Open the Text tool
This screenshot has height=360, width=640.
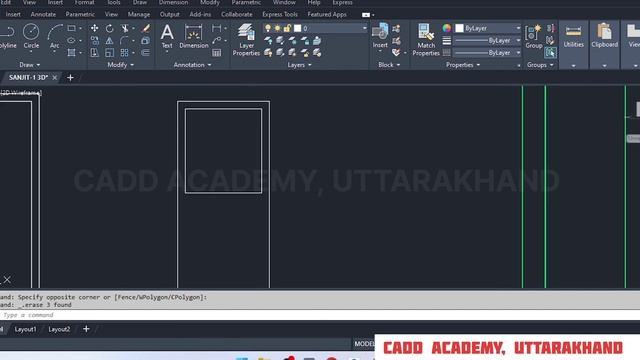(x=167, y=36)
